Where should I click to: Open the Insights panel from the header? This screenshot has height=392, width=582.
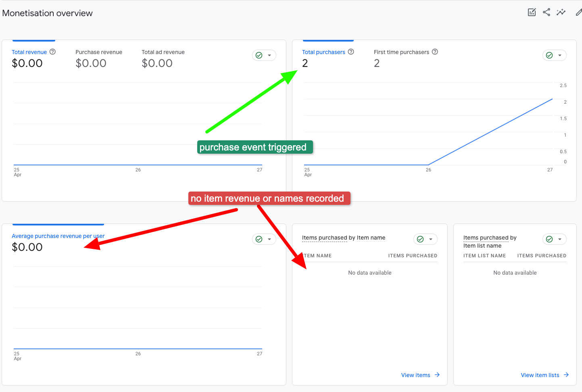tap(561, 12)
